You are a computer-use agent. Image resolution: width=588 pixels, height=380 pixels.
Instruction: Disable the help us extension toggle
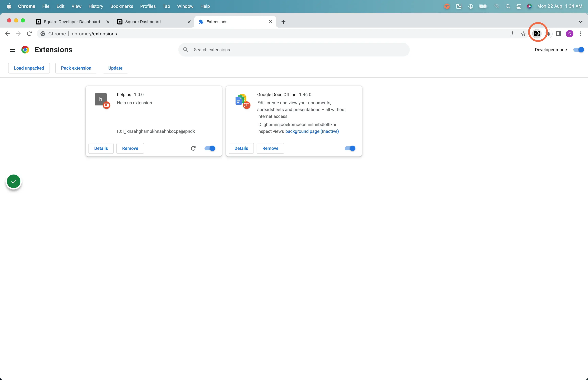click(x=210, y=148)
